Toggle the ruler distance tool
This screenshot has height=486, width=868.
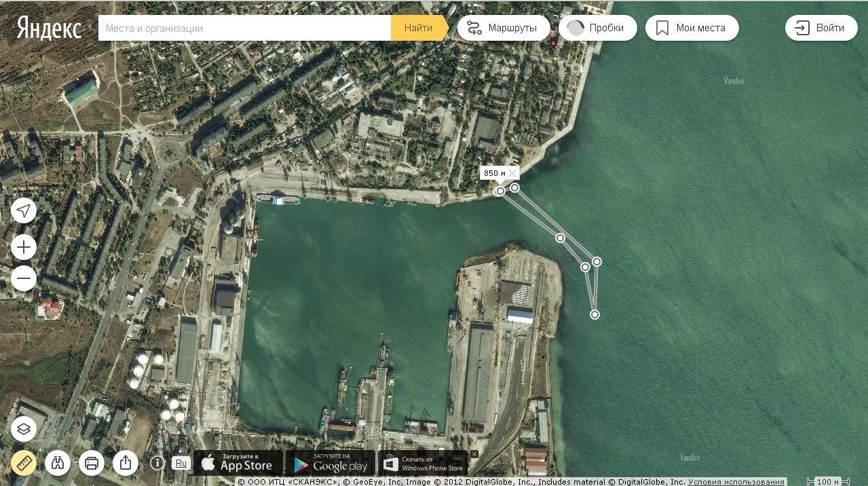point(24,463)
